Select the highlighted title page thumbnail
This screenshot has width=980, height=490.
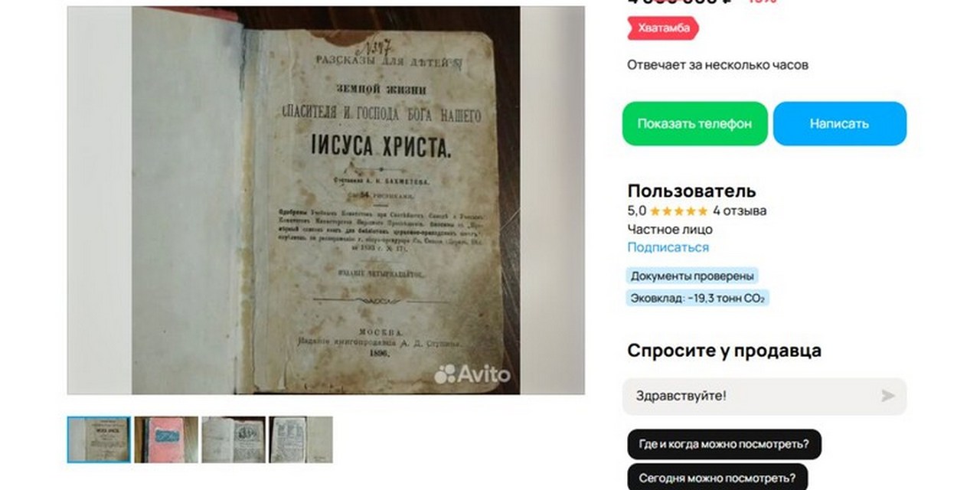[x=99, y=439]
